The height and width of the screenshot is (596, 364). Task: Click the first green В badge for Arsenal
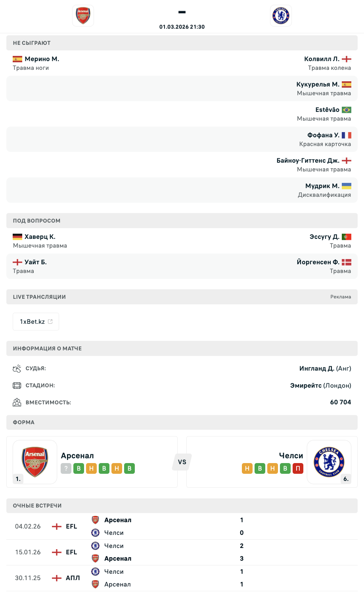[79, 469]
